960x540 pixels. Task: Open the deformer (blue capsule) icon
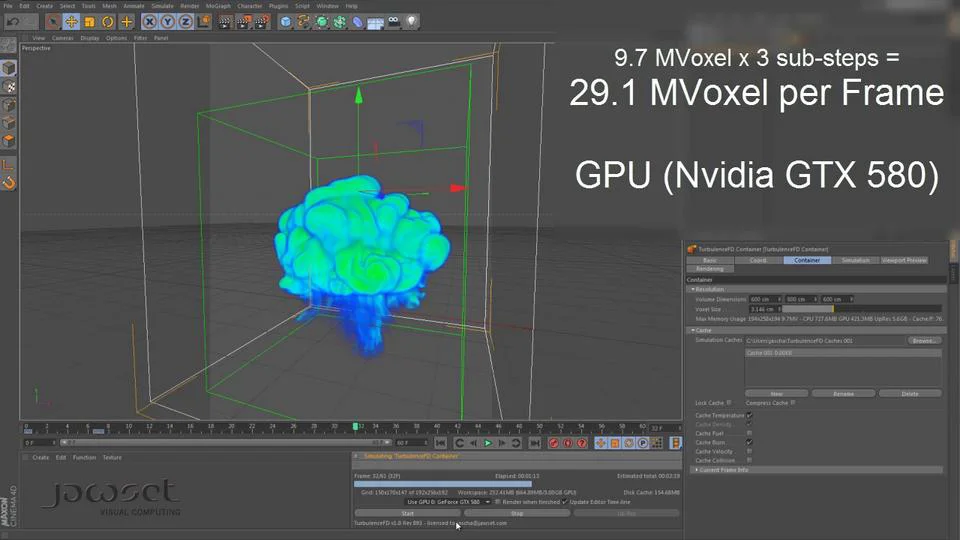[x=358, y=23]
